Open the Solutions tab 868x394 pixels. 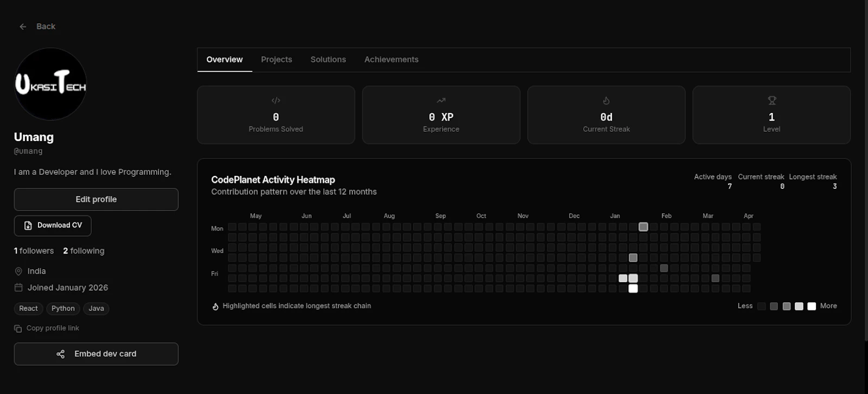tap(328, 60)
